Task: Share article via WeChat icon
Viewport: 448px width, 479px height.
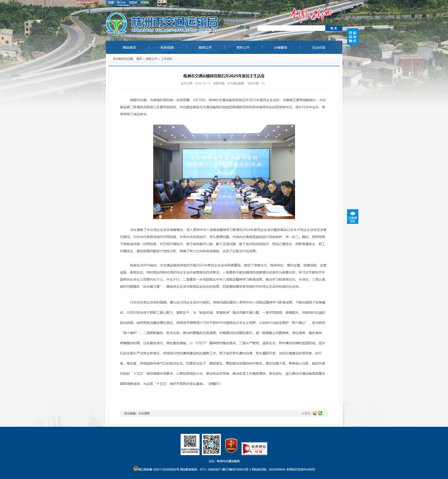Action: (320, 414)
